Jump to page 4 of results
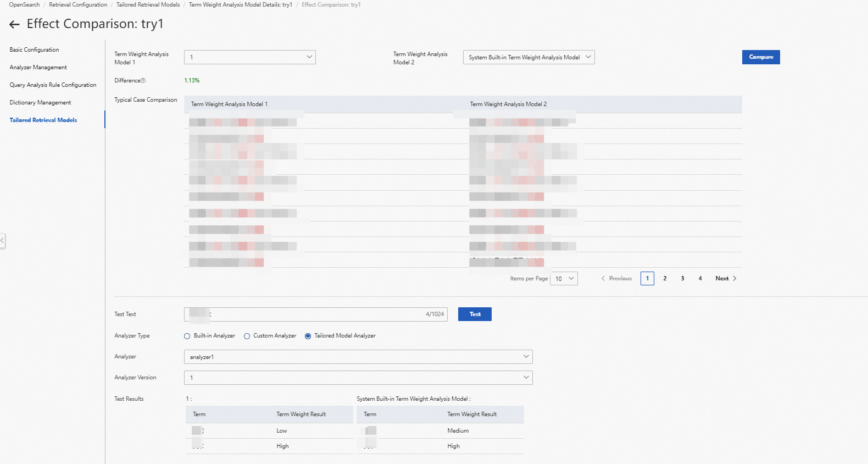This screenshot has width=868, height=464. [700, 279]
